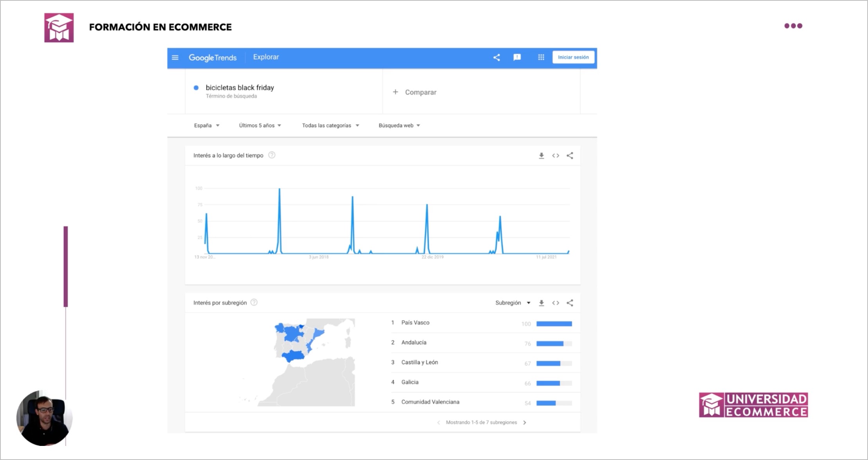
Task: Click the 22 dic 2019 axis label
Action: click(x=432, y=257)
